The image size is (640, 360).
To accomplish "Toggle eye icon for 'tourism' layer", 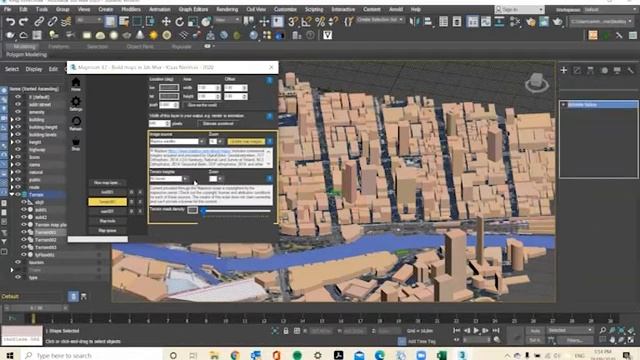I will (18, 262).
